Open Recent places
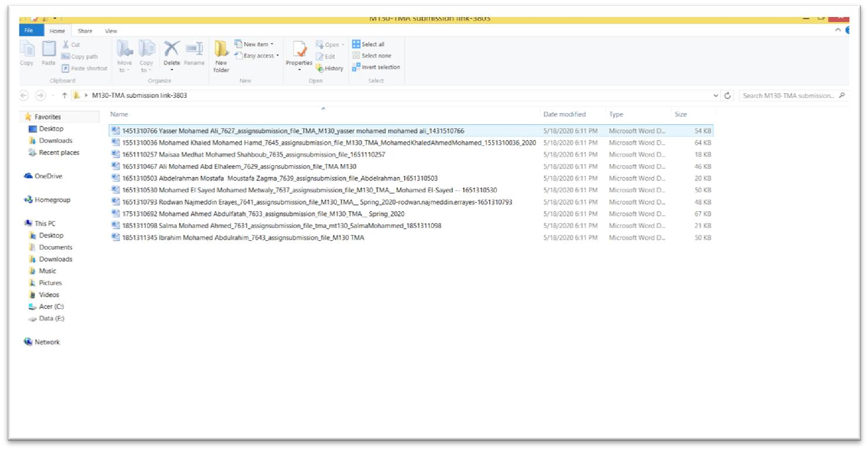 [x=53, y=153]
